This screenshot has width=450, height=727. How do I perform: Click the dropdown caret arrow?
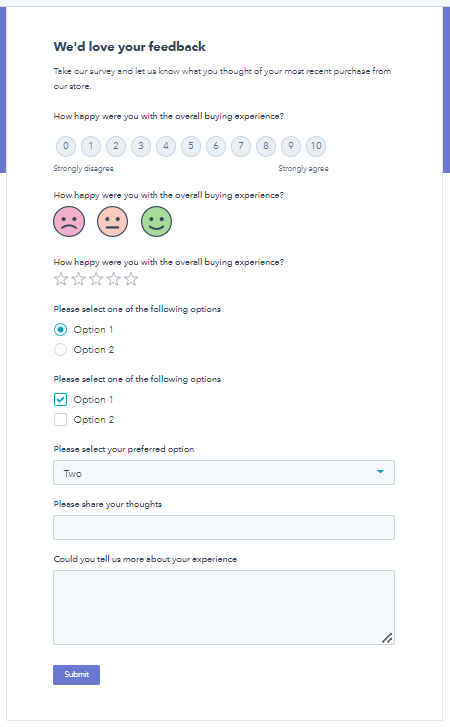tap(380, 472)
